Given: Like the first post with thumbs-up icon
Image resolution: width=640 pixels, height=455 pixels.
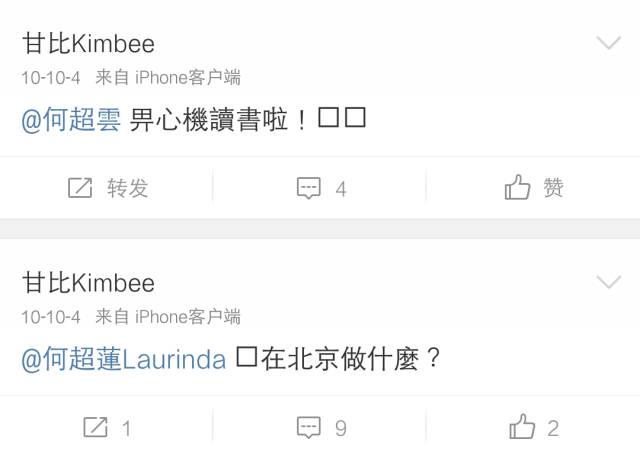Looking at the screenshot, I should pyautogui.click(x=517, y=187).
